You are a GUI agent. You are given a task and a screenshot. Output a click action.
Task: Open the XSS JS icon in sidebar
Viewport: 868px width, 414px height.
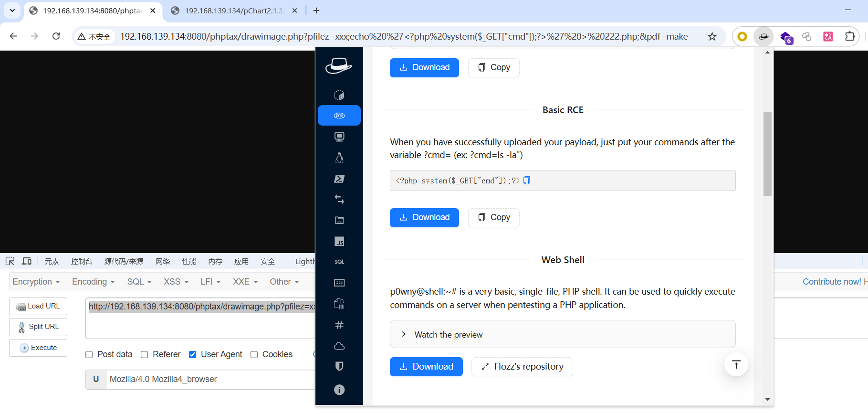(339, 241)
